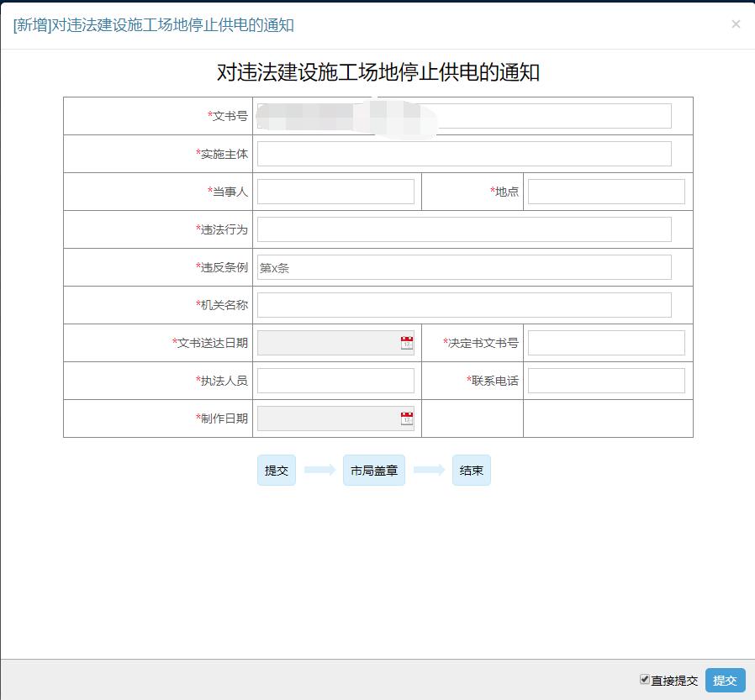Click the 结束 workflow step

(x=472, y=471)
